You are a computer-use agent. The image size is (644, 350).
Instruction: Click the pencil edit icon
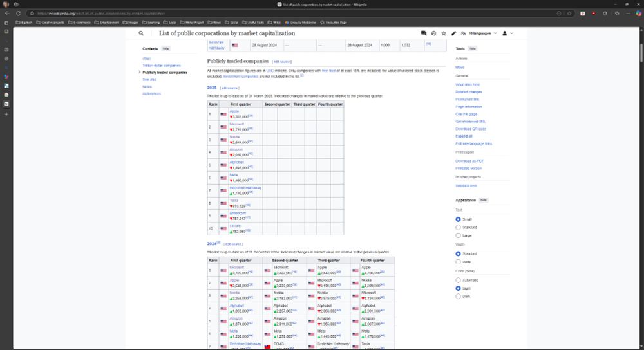point(453,33)
